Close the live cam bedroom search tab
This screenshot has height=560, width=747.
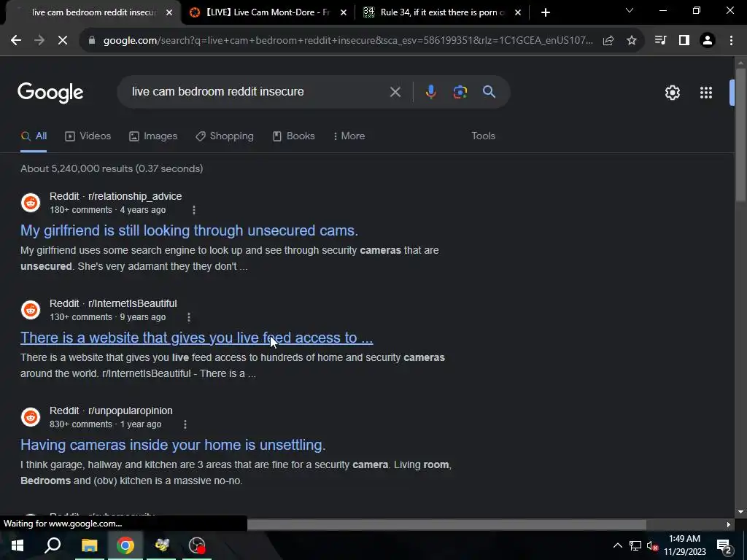click(169, 13)
